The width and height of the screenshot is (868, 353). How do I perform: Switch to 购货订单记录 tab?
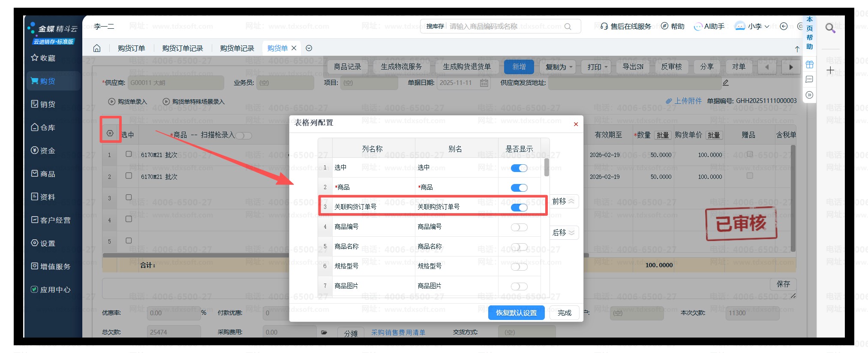tap(183, 48)
